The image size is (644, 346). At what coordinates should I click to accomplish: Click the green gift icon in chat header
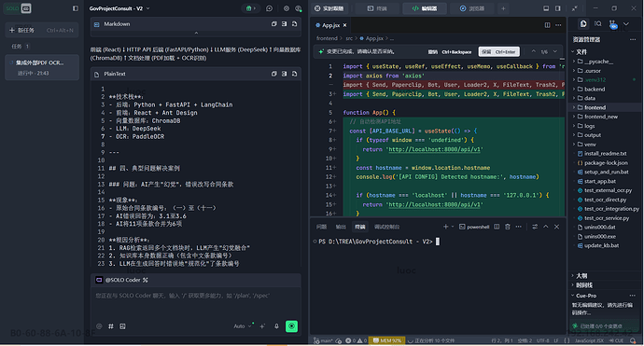250,8
